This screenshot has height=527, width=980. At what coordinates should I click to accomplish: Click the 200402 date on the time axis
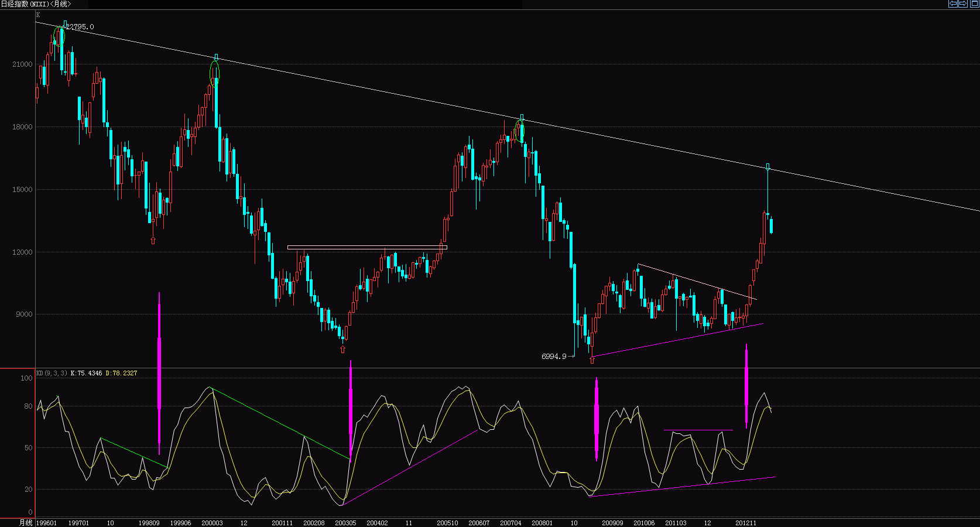click(x=378, y=523)
